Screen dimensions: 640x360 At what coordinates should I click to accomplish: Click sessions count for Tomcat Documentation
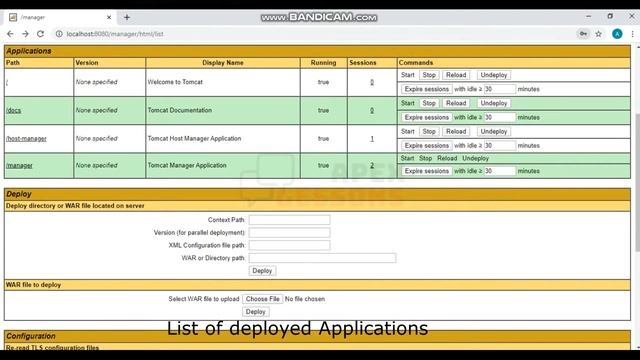click(372, 110)
